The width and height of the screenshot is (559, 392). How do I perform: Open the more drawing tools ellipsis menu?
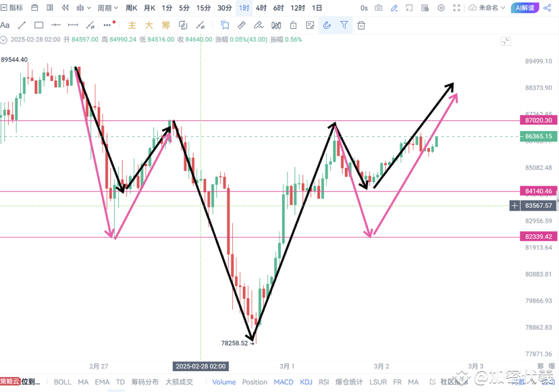pos(107,25)
